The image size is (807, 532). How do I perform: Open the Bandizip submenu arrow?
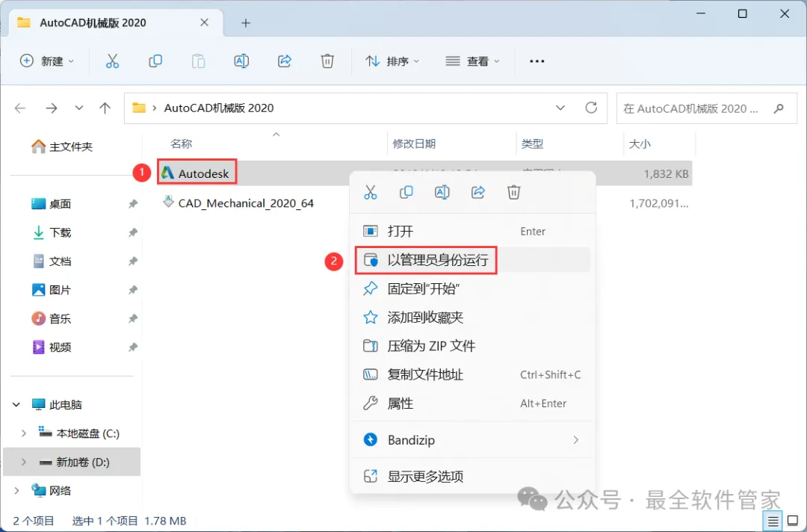[x=575, y=440]
